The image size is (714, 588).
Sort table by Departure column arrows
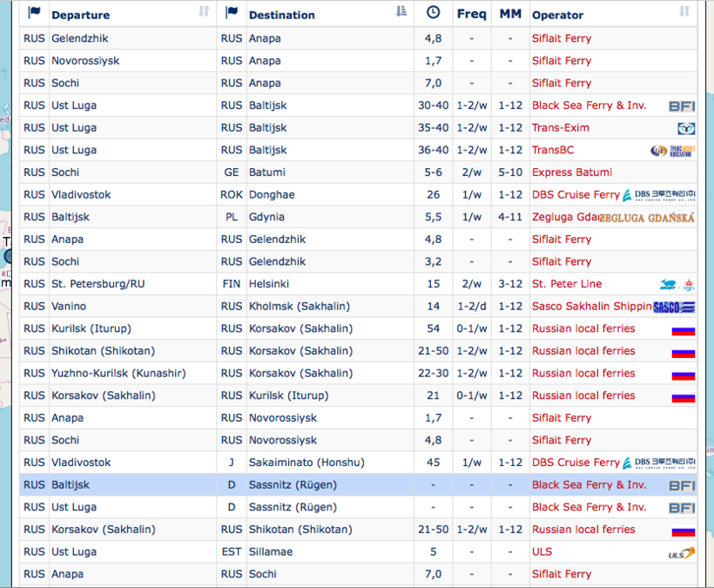204,11
